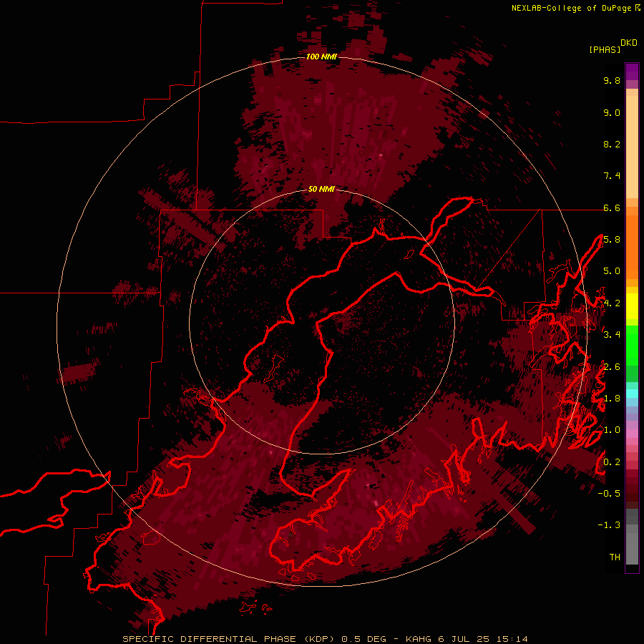The image size is (644, 644).
Task: Click the 1.8 scale value
Action: (612, 399)
